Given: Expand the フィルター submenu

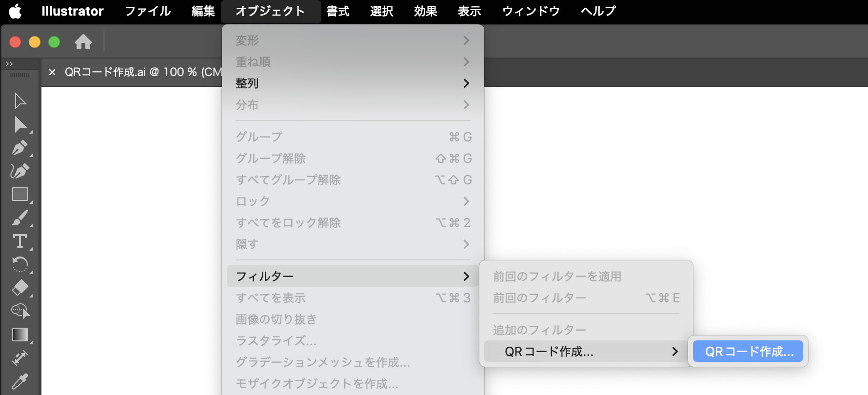Looking at the screenshot, I should coord(353,276).
